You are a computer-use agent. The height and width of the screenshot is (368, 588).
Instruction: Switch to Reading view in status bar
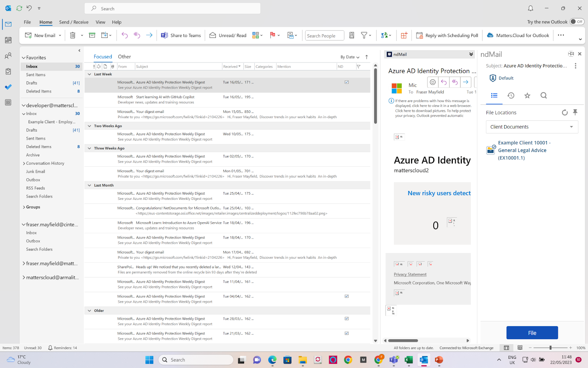coord(520,348)
